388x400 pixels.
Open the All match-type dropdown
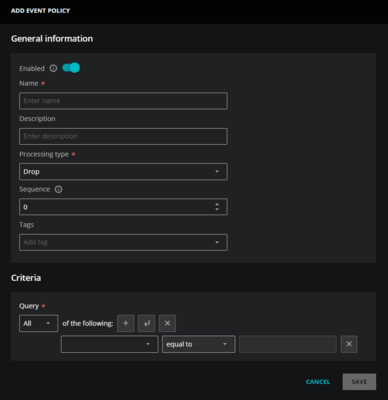[39, 323]
